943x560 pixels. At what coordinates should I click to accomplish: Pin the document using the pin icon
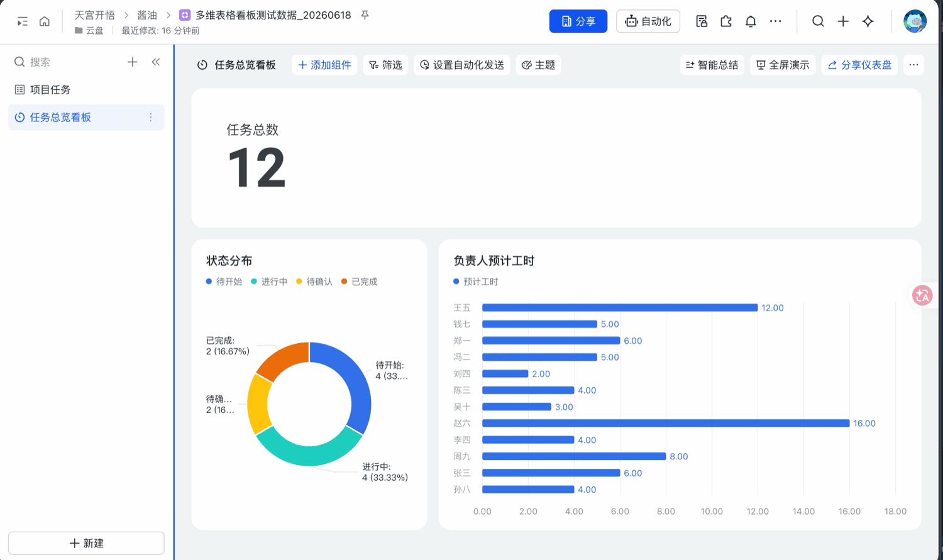point(365,15)
